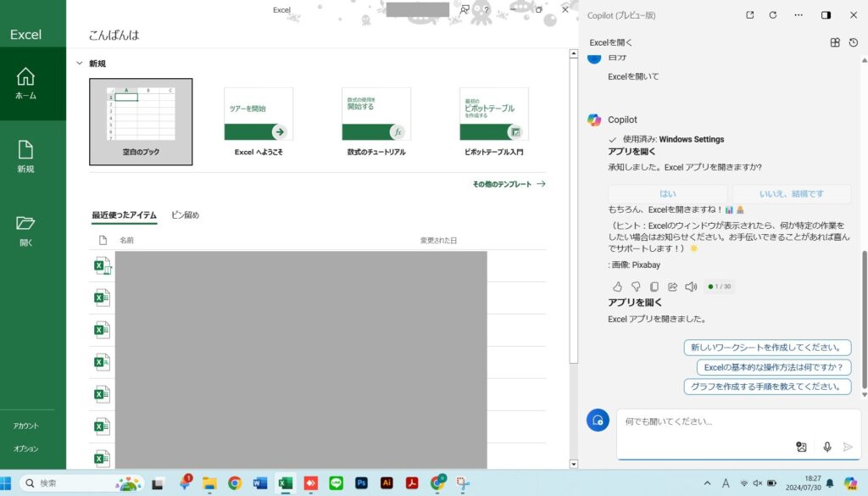Image resolution: width=868 pixels, height=496 pixels.
Task: Switch to the ピン留め tab
Action: (x=185, y=215)
